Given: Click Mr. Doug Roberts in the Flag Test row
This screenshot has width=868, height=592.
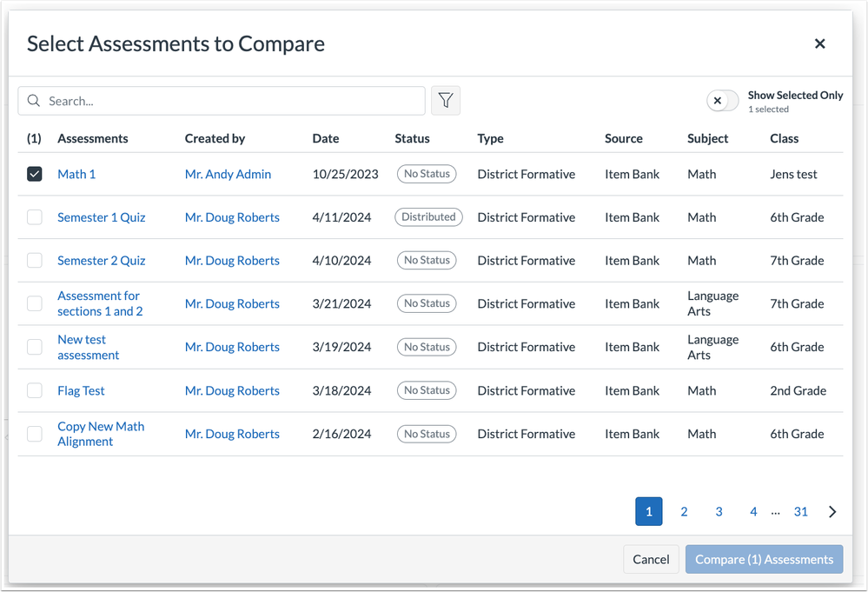Looking at the screenshot, I should coord(232,390).
